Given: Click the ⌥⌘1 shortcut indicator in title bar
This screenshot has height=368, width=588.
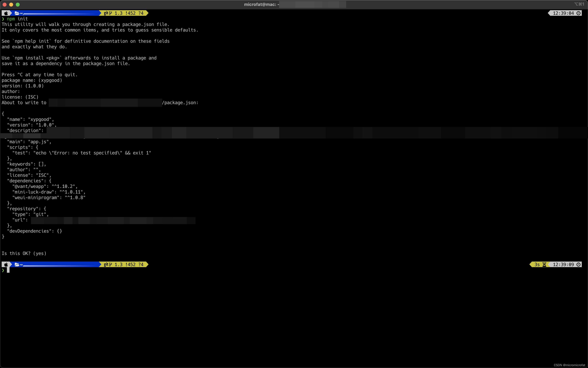Looking at the screenshot, I should tap(579, 4).
